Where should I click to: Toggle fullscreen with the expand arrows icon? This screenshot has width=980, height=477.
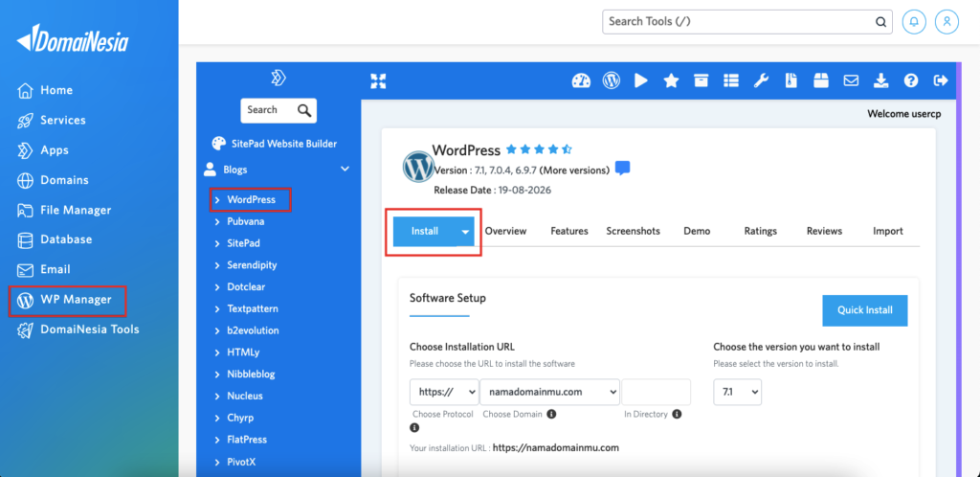tap(378, 80)
